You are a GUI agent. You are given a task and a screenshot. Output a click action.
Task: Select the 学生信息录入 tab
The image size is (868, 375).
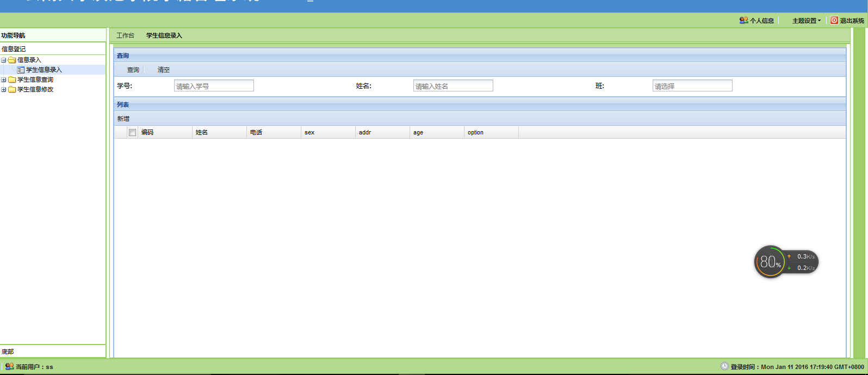pyautogui.click(x=164, y=35)
